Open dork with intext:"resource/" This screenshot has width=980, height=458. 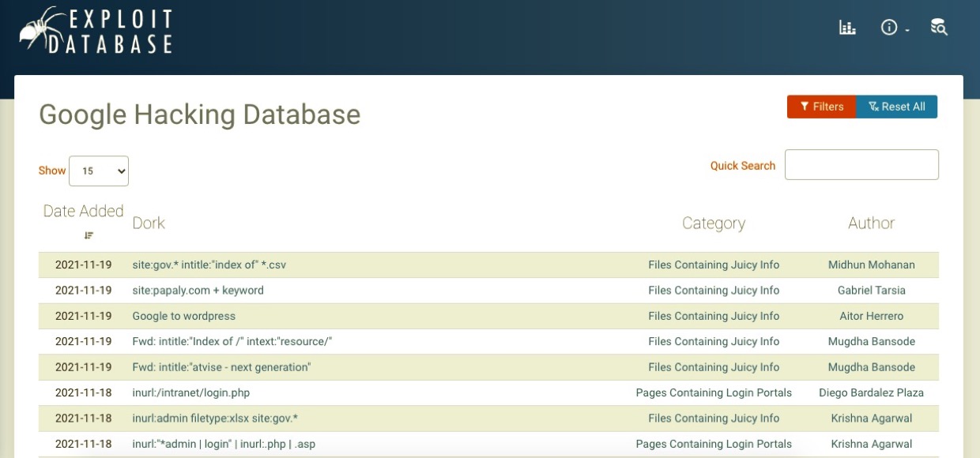coord(232,341)
